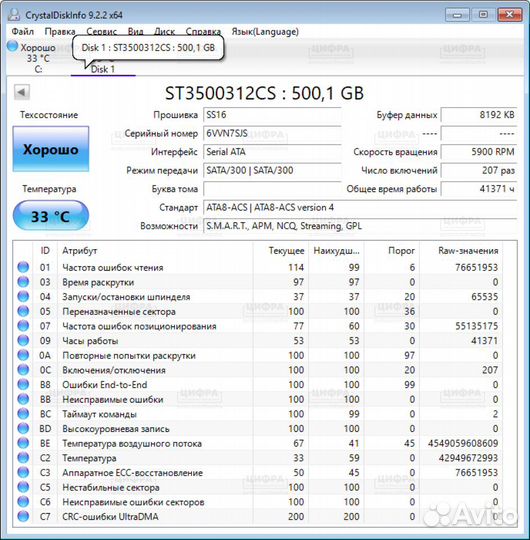This screenshot has width=530, height=540.
Task: Click status orb for 05 Переназначенные сектора
Action: click(23, 311)
